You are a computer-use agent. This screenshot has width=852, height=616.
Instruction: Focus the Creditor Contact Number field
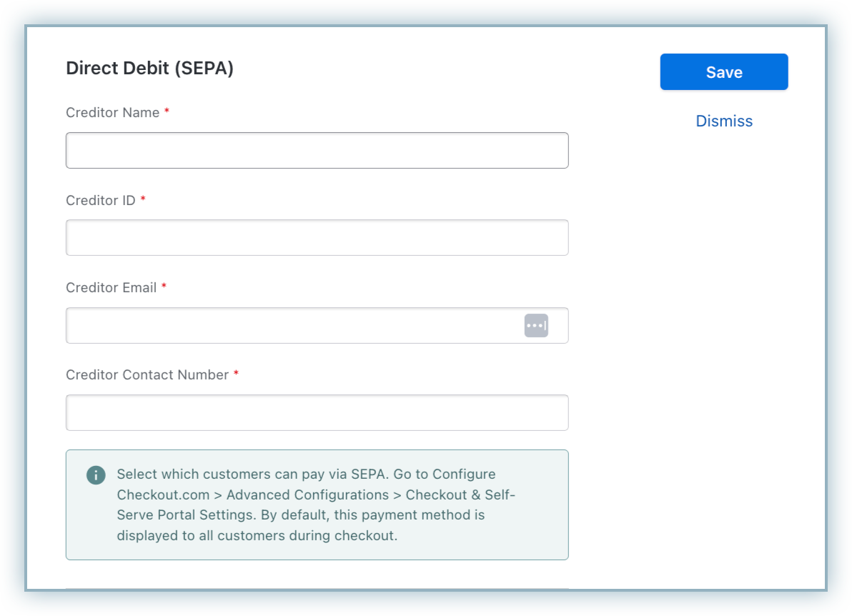click(x=317, y=412)
